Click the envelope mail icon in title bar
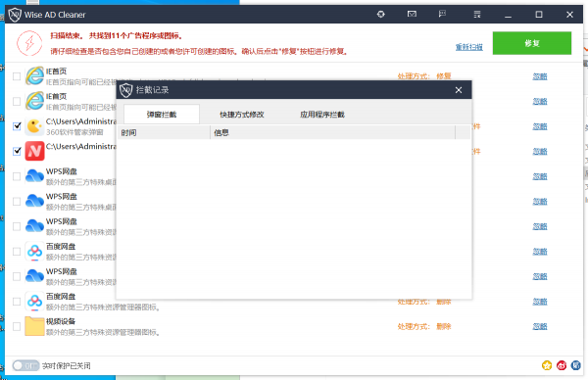The height and width of the screenshot is (380, 588). 412,15
